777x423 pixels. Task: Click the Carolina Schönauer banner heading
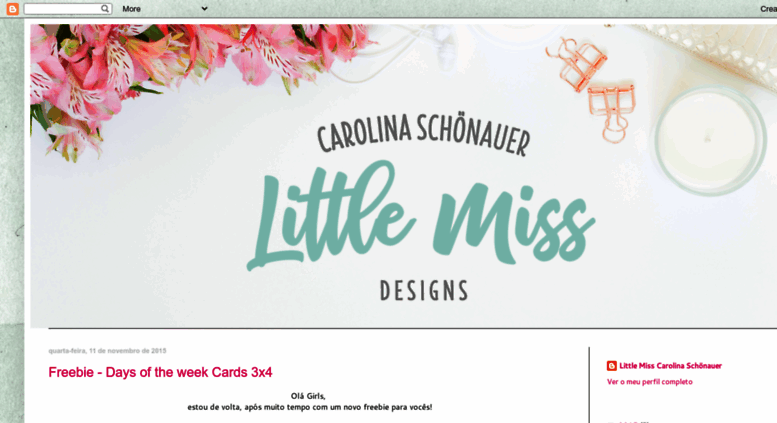424,134
